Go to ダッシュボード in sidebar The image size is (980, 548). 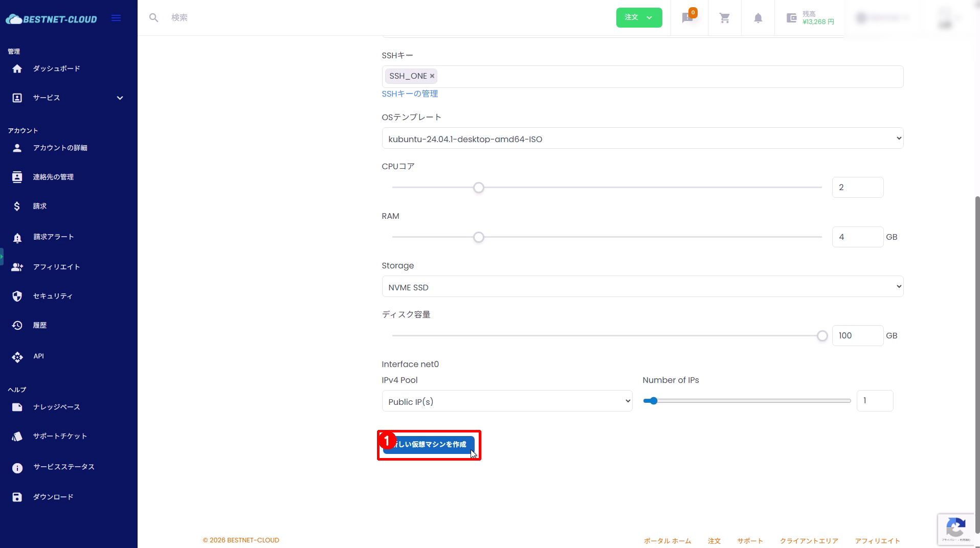(x=56, y=68)
